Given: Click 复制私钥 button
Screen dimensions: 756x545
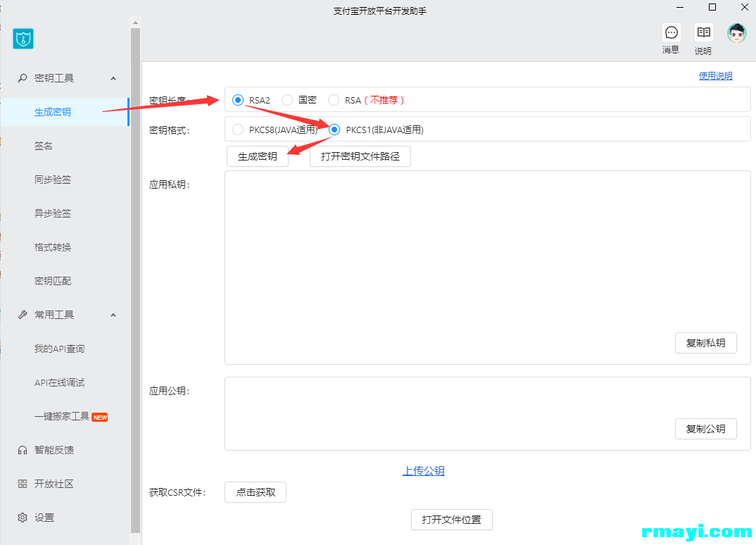Looking at the screenshot, I should pos(706,343).
